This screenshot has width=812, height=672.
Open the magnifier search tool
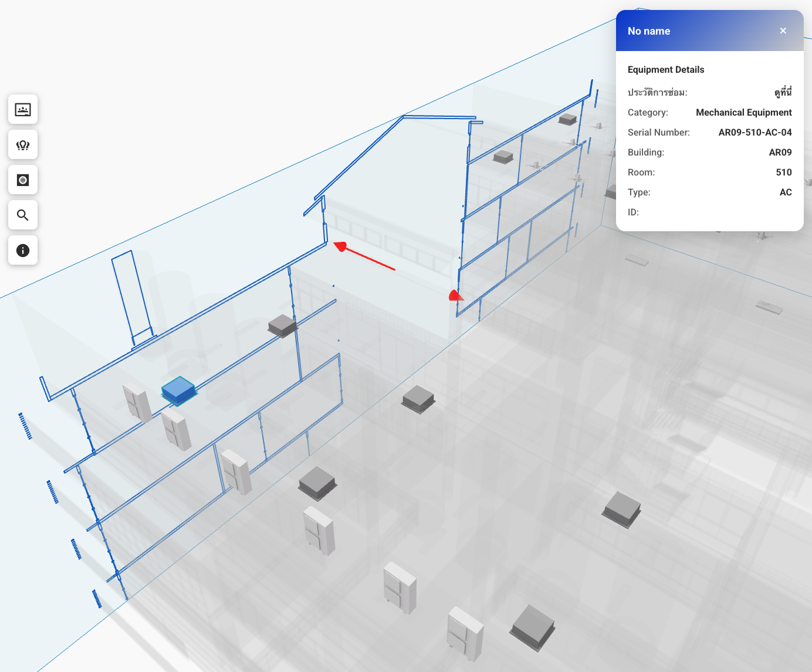click(23, 215)
